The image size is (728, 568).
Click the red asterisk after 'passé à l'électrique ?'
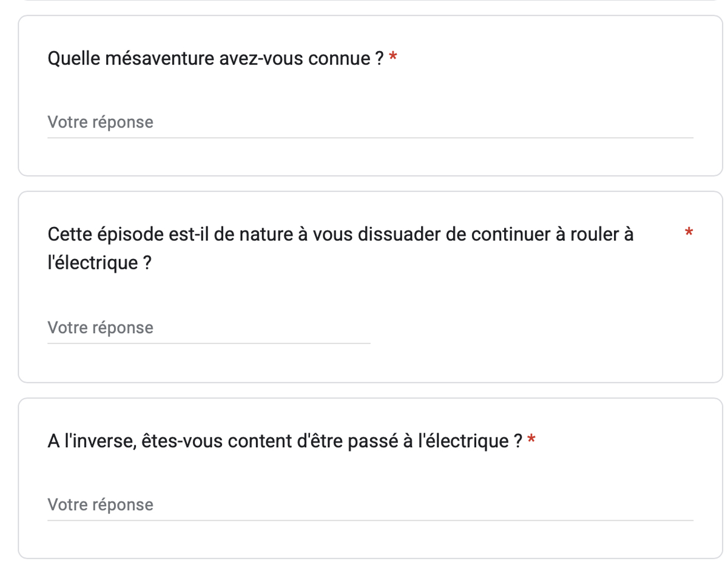tap(531, 441)
